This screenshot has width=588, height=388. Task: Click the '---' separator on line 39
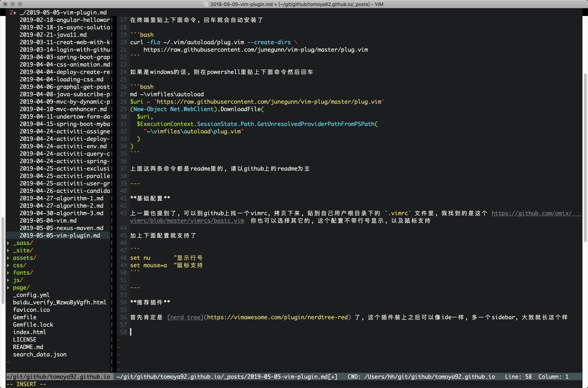(135, 183)
